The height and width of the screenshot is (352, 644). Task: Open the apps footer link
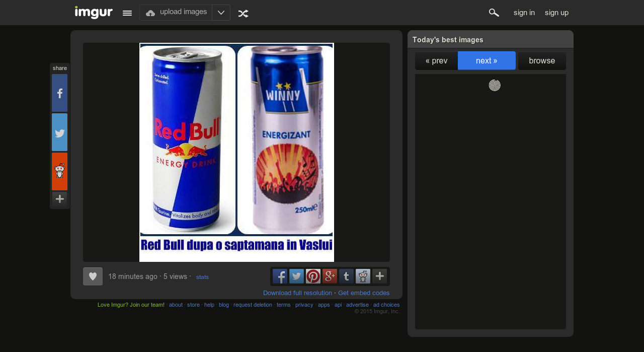[x=324, y=305]
